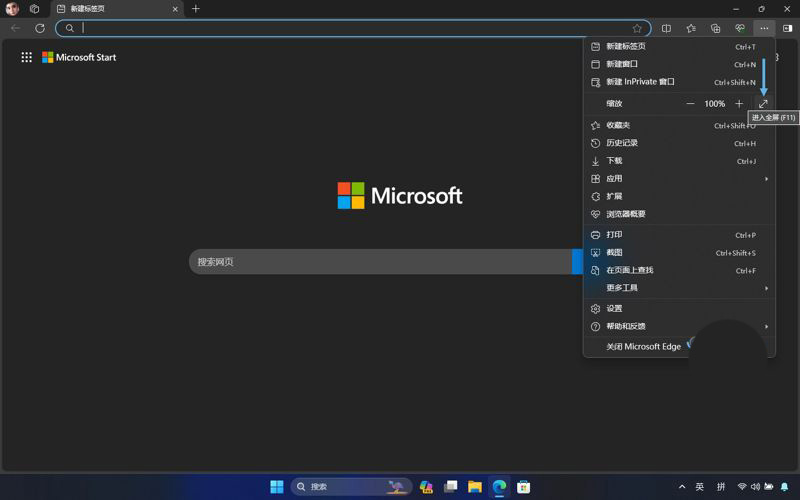800x500 pixels.
Task: Click the taskbar 搜索 box
Action: (x=352, y=487)
